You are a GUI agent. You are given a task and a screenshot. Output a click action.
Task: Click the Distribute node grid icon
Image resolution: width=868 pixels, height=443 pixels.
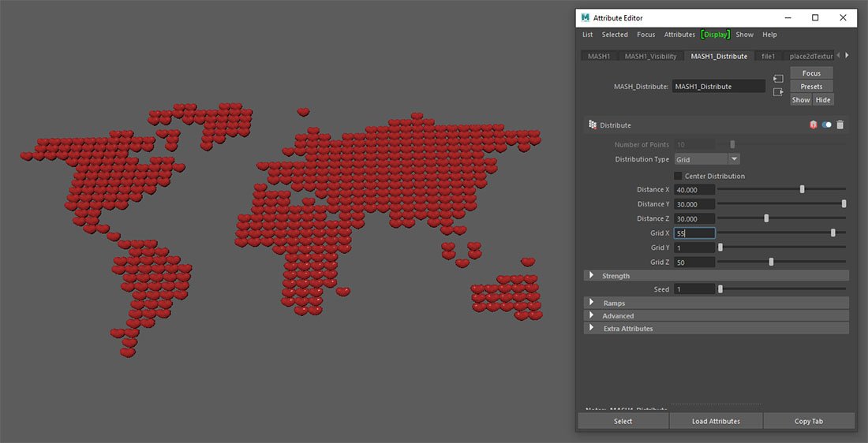tap(593, 125)
